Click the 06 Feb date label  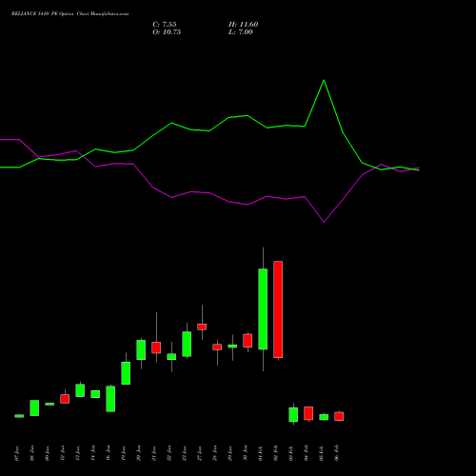click(x=337, y=453)
